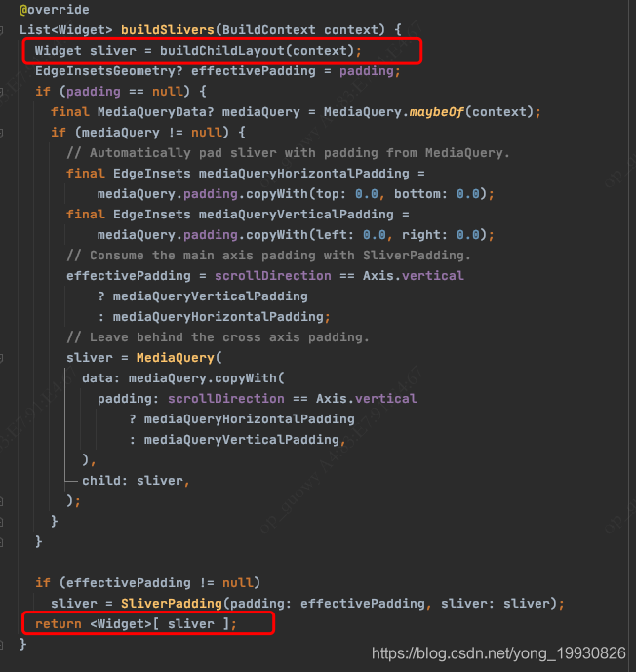Click the 'top: 0.0' argument
This screenshot has width=636, height=672.
347,194
